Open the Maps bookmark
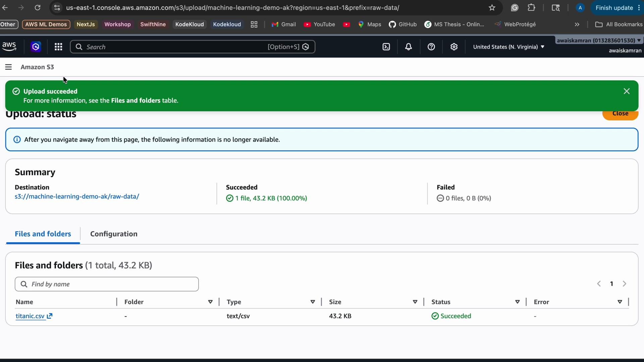 click(x=370, y=24)
